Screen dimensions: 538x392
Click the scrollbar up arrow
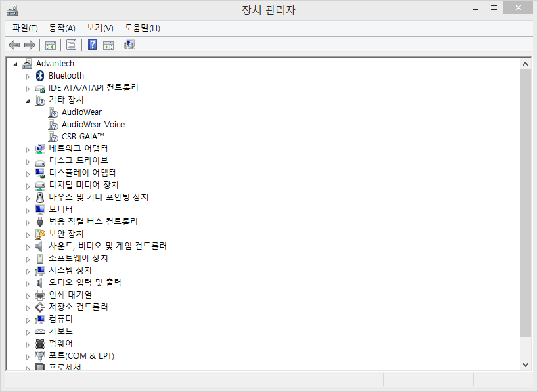pyautogui.click(x=525, y=64)
